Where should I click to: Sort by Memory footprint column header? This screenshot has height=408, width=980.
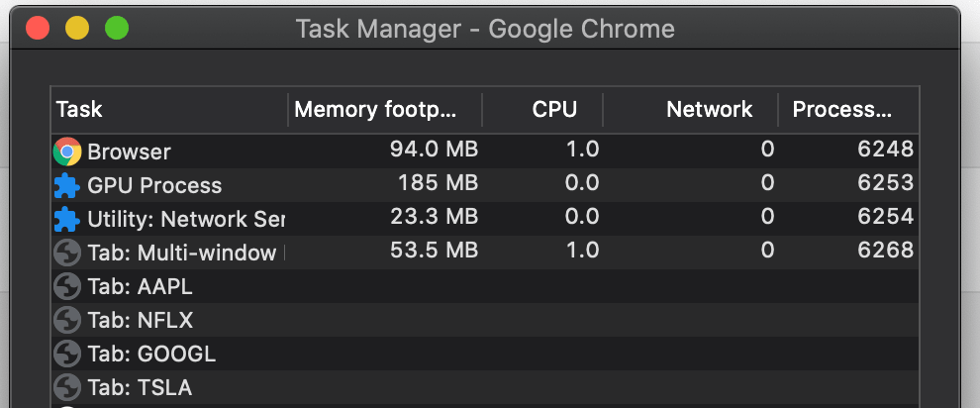click(x=385, y=109)
